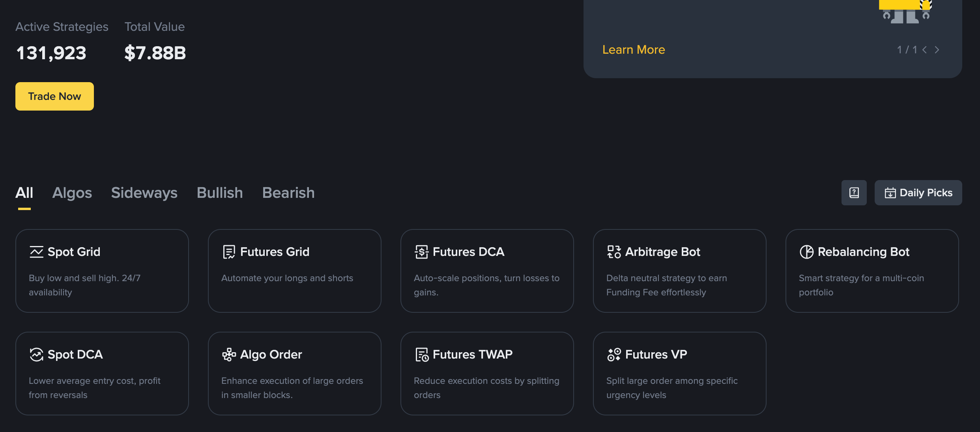Image resolution: width=980 pixels, height=432 pixels.
Task: Click the Rebalancing Bot pie icon
Action: [806, 252]
